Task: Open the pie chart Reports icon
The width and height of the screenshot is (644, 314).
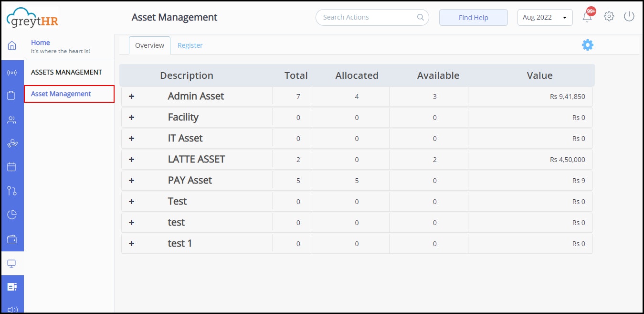Action: [x=12, y=214]
